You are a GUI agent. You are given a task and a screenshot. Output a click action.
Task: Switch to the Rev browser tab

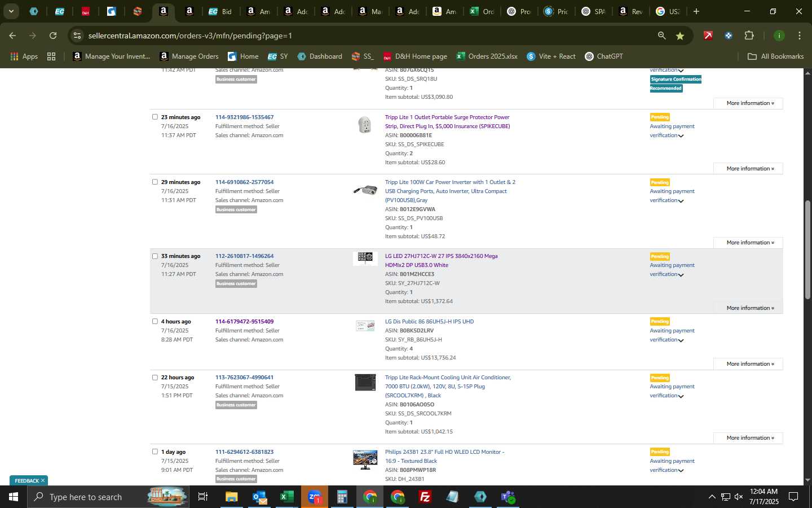point(631,11)
